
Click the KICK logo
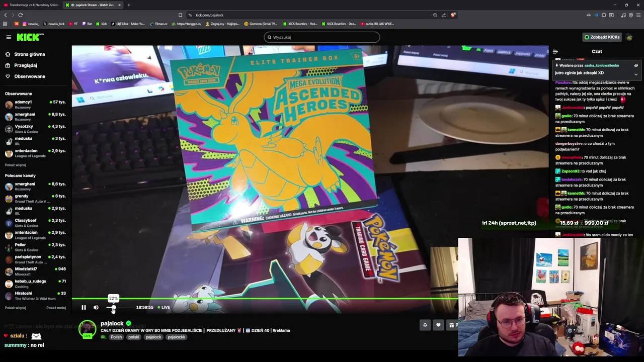(30, 37)
